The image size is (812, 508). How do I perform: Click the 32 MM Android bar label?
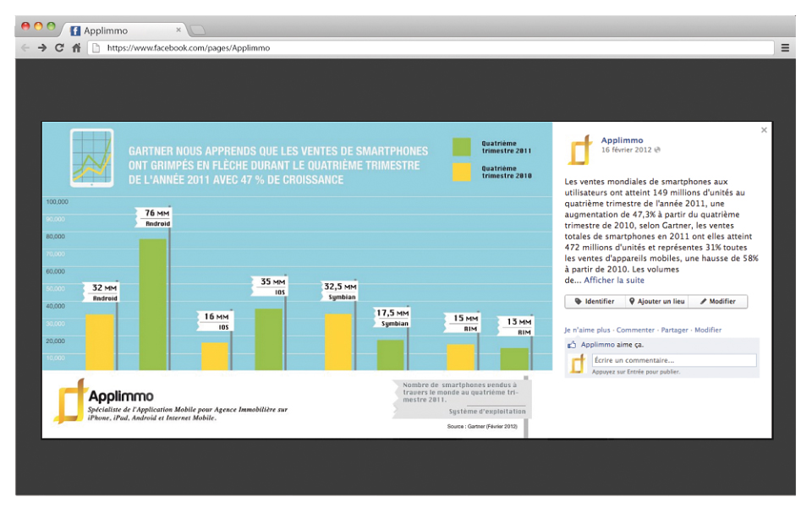click(x=101, y=292)
